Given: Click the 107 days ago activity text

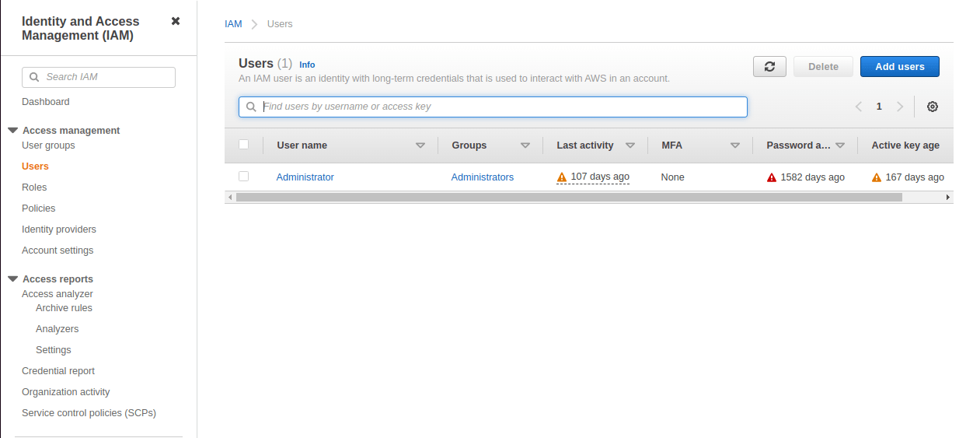Looking at the screenshot, I should (600, 177).
